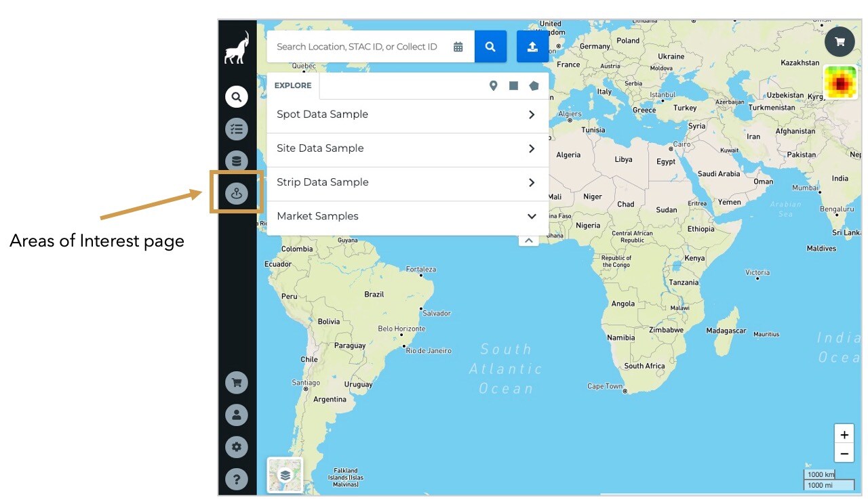Expand the Market Samples dropdown
Image resolution: width=868 pixels, height=502 pixels.
[x=408, y=217]
